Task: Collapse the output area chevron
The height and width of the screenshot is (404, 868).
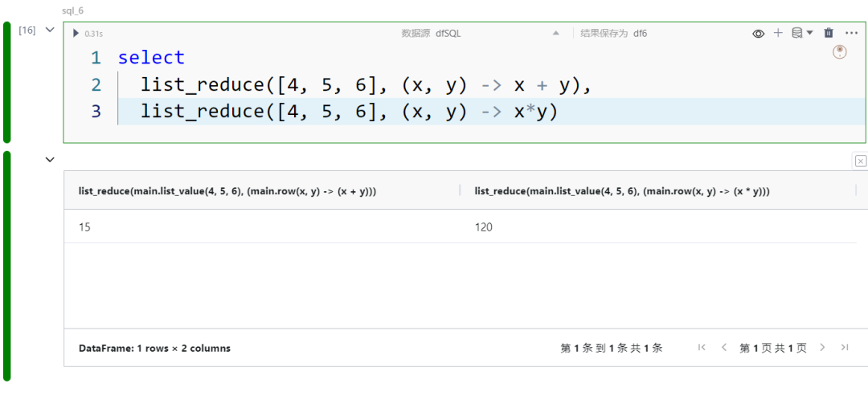Action: (50, 160)
